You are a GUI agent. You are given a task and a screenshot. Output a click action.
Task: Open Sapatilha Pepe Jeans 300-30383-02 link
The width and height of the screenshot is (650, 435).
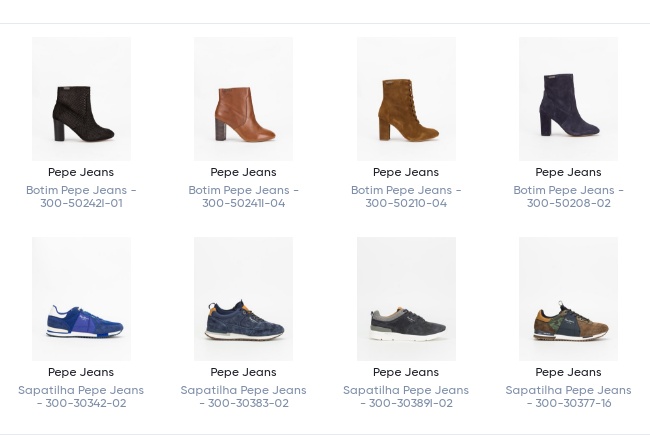point(243,396)
